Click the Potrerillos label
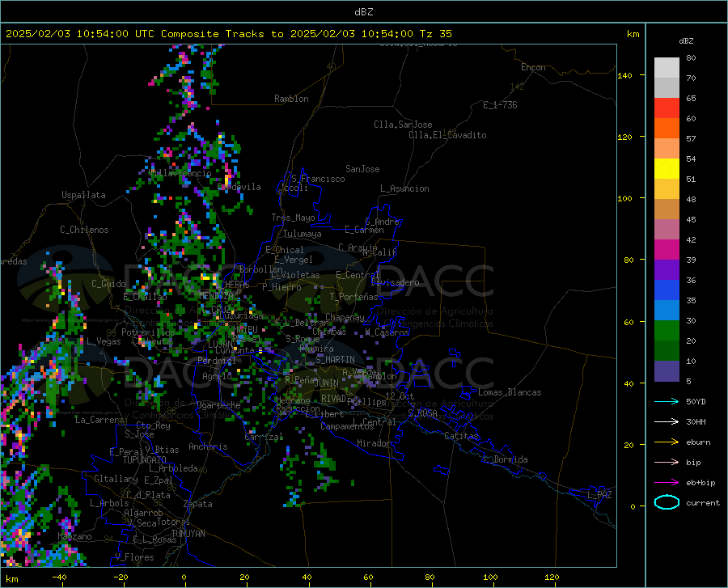 (148, 332)
